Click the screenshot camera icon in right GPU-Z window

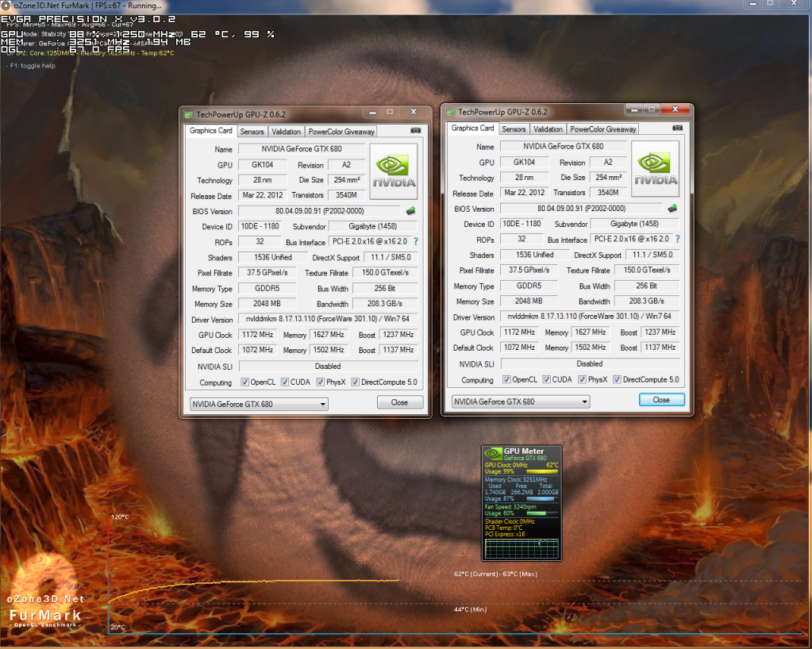677,128
